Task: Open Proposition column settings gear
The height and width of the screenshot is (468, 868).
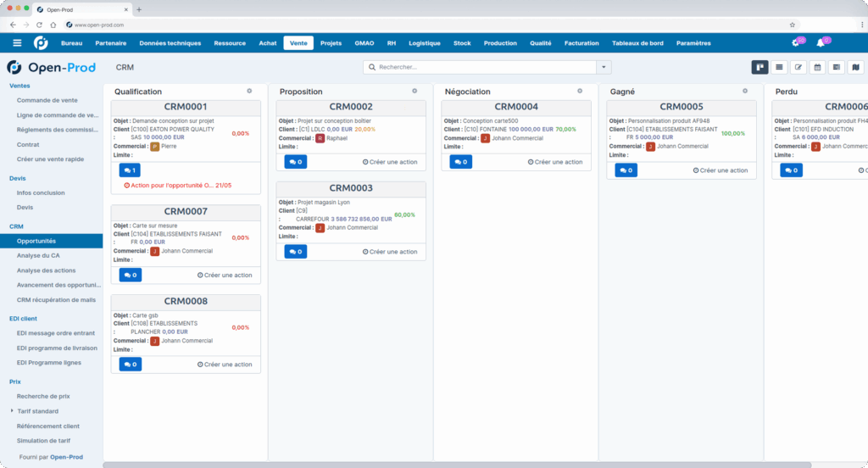Action: (x=415, y=91)
